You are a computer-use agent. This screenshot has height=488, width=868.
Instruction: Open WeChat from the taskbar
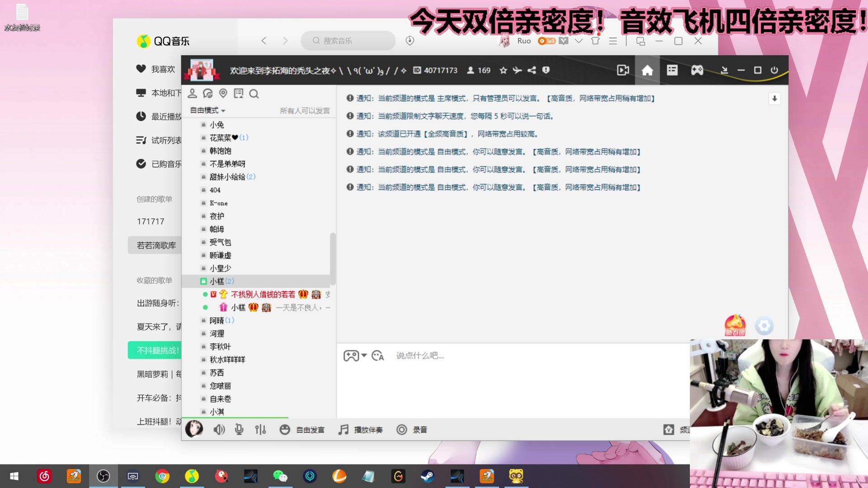coord(280,476)
